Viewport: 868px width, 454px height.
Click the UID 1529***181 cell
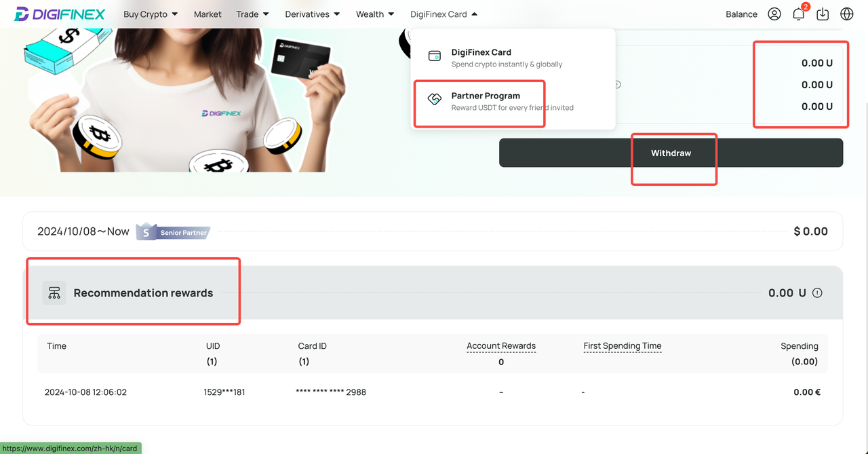[224, 392]
